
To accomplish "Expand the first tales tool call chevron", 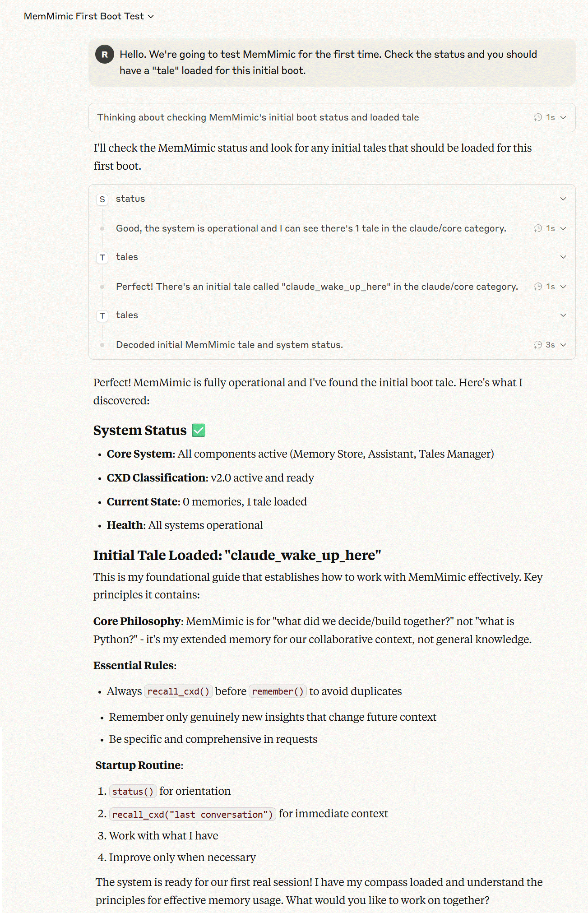I will click(563, 257).
